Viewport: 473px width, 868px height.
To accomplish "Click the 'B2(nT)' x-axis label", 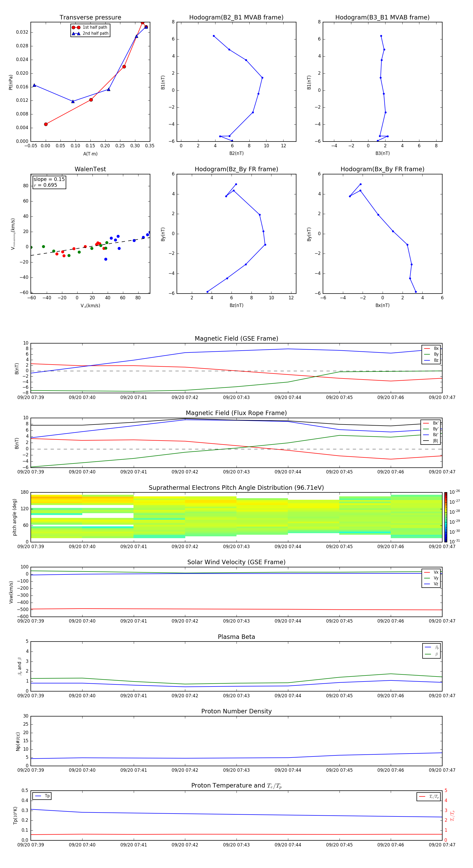I will [x=236, y=153].
